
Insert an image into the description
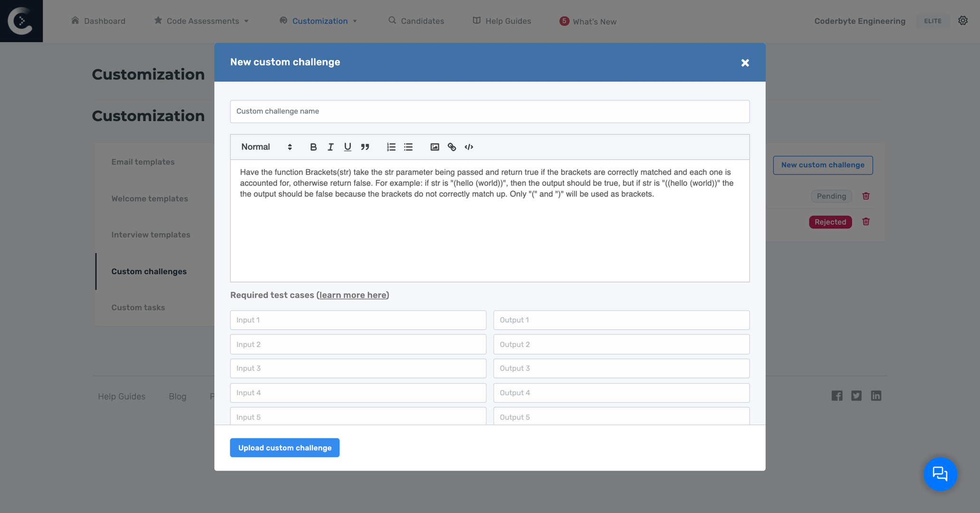tap(434, 147)
